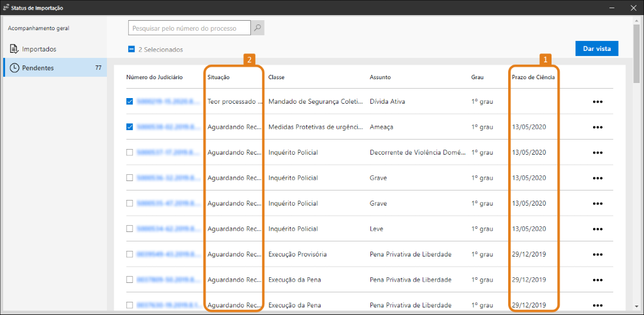Select the Ameaça subject cell
Viewport: 644px width, 315px height.
click(382, 127)
